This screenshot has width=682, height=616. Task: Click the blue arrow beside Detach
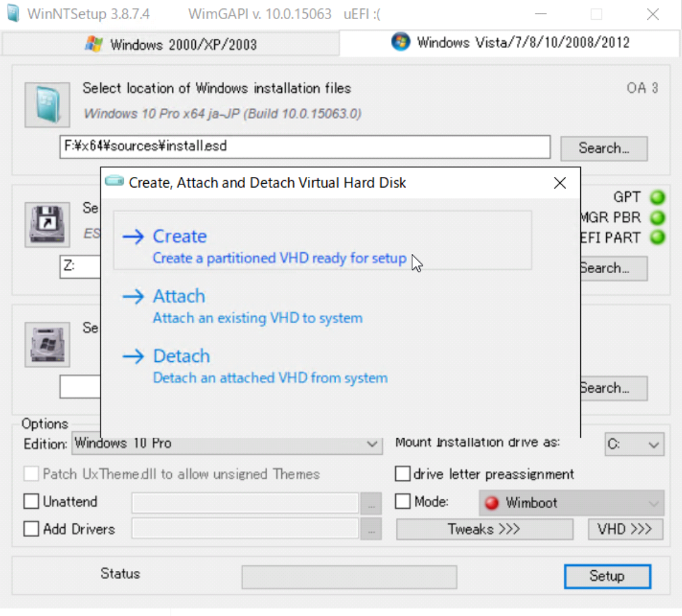(133, 356)
